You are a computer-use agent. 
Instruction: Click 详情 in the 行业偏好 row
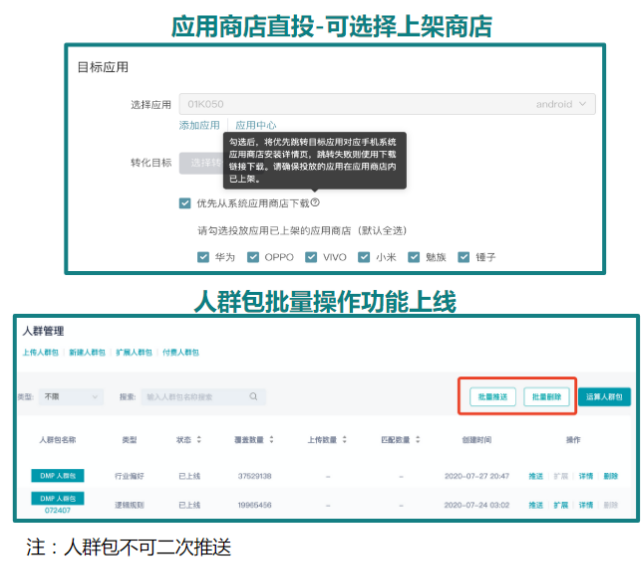tap(586, 476)
